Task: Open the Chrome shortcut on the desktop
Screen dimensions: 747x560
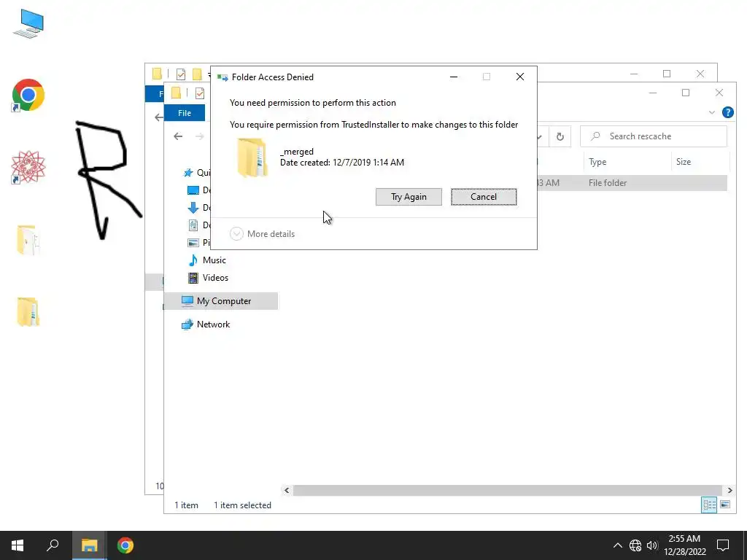Action: (x=28, y=96)
